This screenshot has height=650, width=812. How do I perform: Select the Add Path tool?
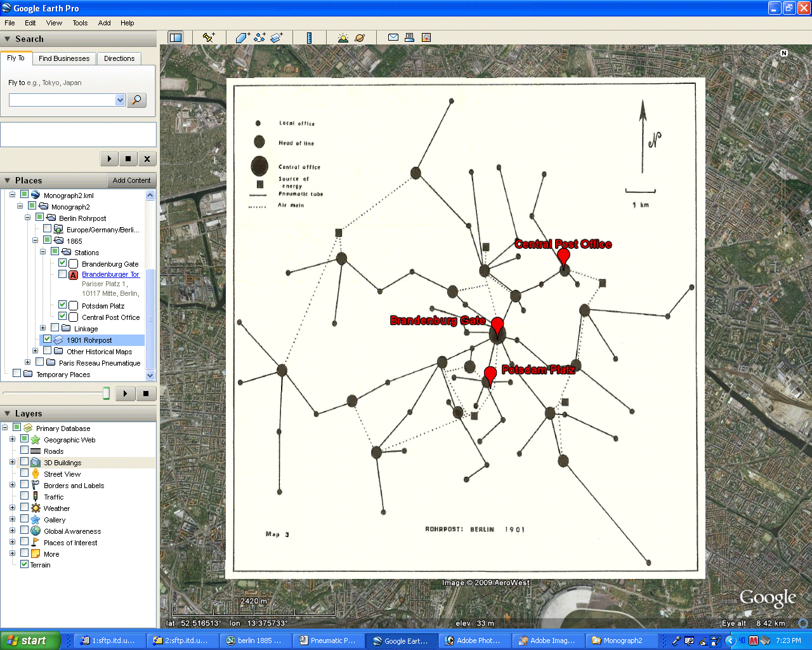pyautogui.click(x=259, y=37)
